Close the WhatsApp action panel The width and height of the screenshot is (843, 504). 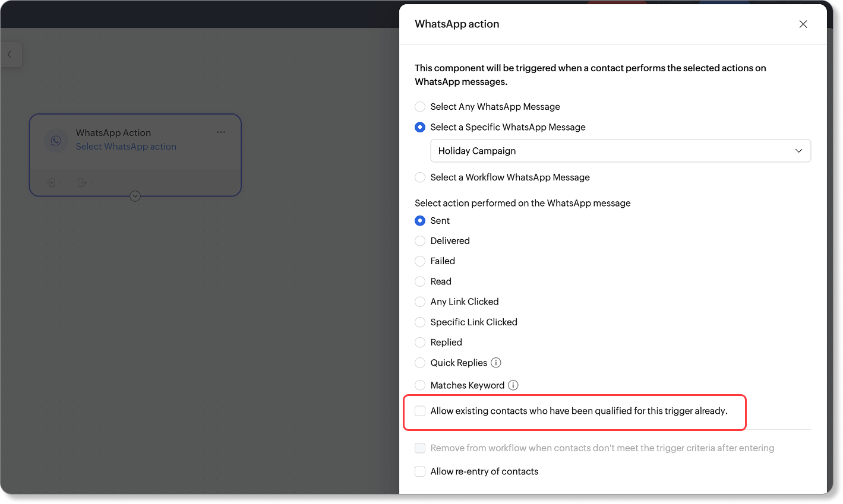coord(803,24)
